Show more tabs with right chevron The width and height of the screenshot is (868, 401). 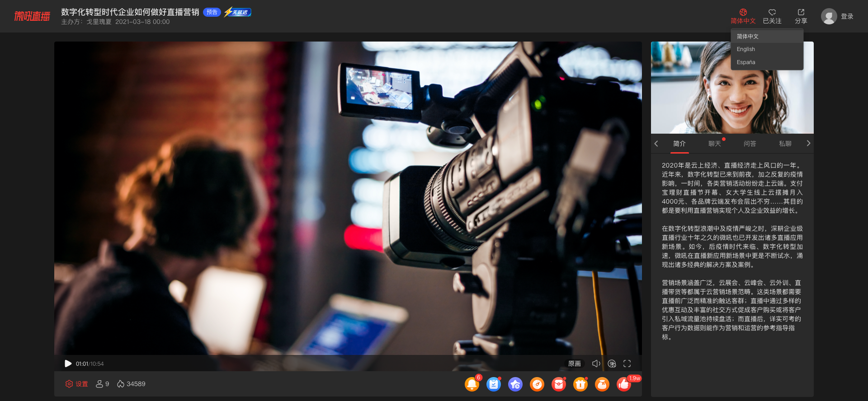808,143
